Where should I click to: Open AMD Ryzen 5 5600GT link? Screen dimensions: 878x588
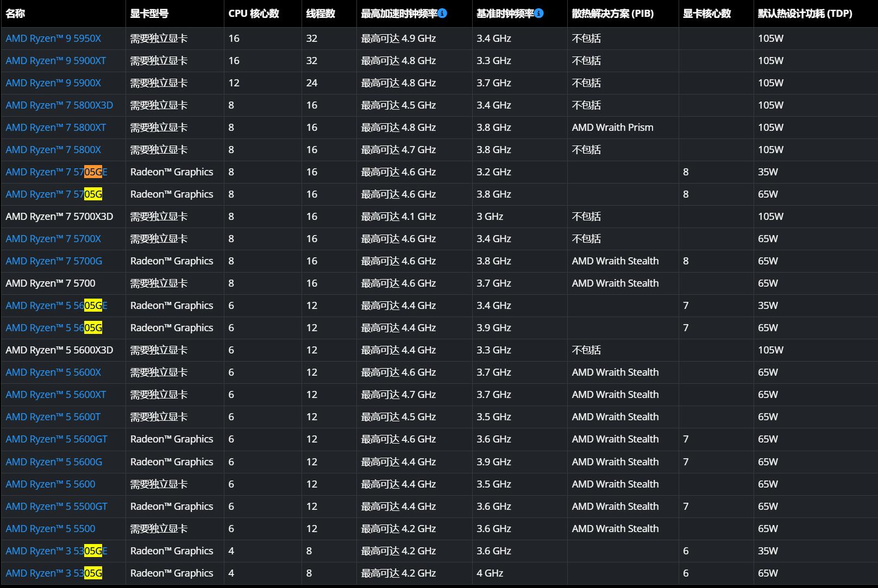pyautogui.click(x=57, y=439)
